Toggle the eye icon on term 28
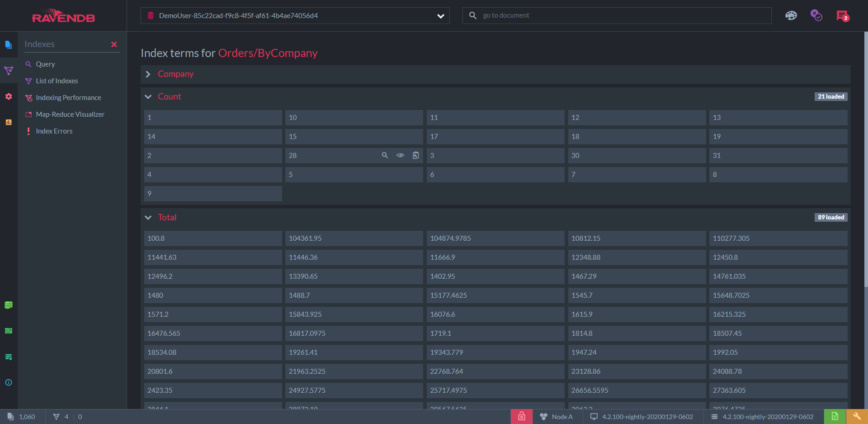868x424 pixels. (400, 155)
